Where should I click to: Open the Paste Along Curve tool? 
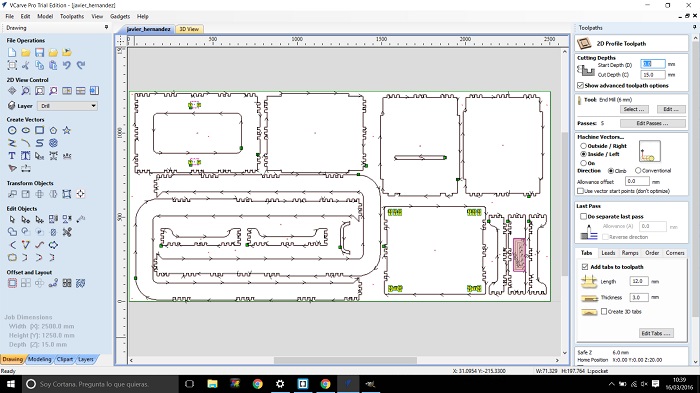53,283
